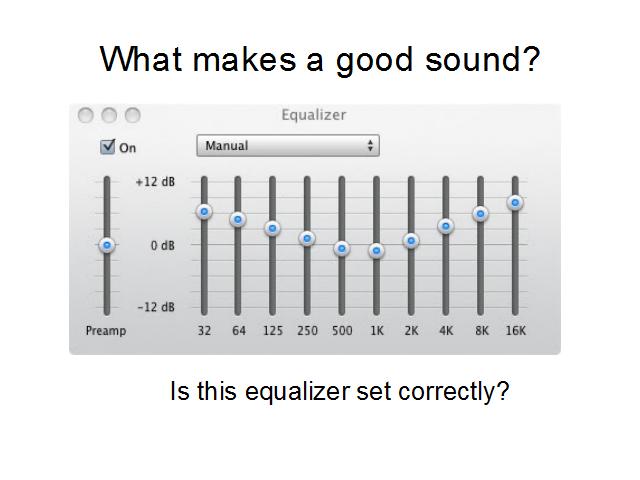Click the Equalizer window title

click(314, 115)
